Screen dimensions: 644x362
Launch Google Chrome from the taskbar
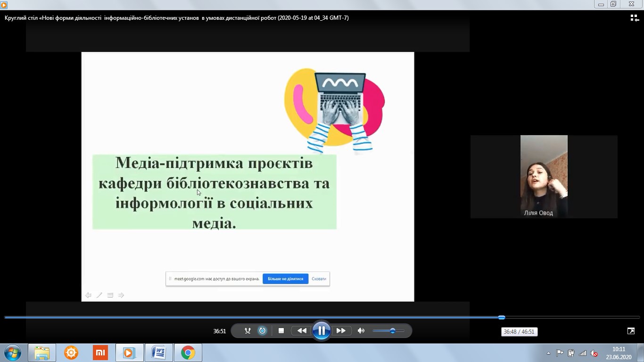188,353
